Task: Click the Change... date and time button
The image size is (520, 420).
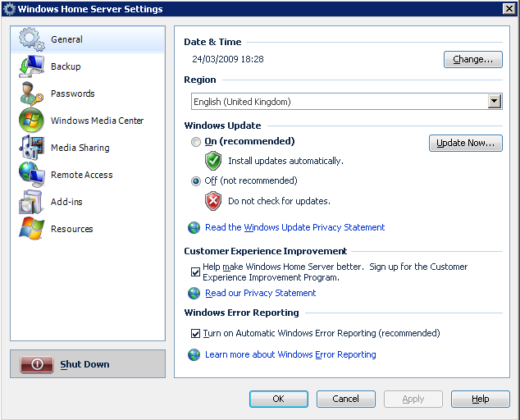Action: coord(473,59)
